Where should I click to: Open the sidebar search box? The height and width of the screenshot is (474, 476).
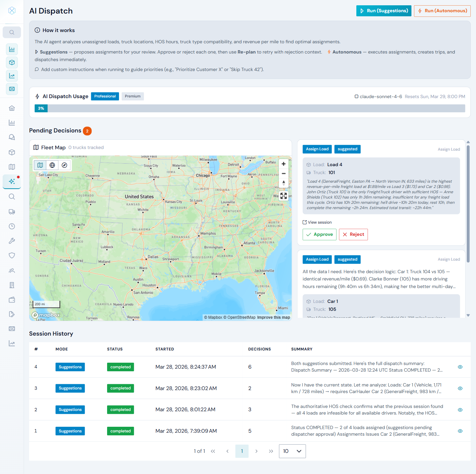pos(12,32)
